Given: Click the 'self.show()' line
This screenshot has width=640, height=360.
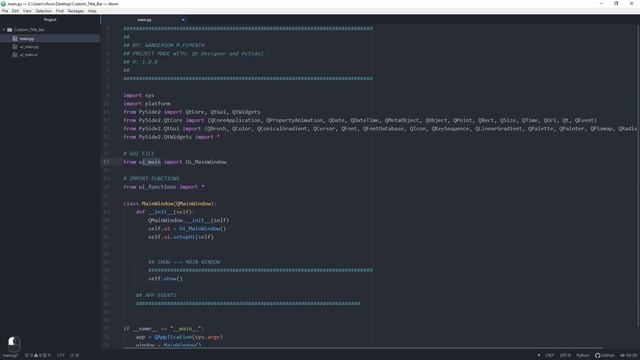Looking at the screenshot, I should pyautogui.click(x=165, y=279).
